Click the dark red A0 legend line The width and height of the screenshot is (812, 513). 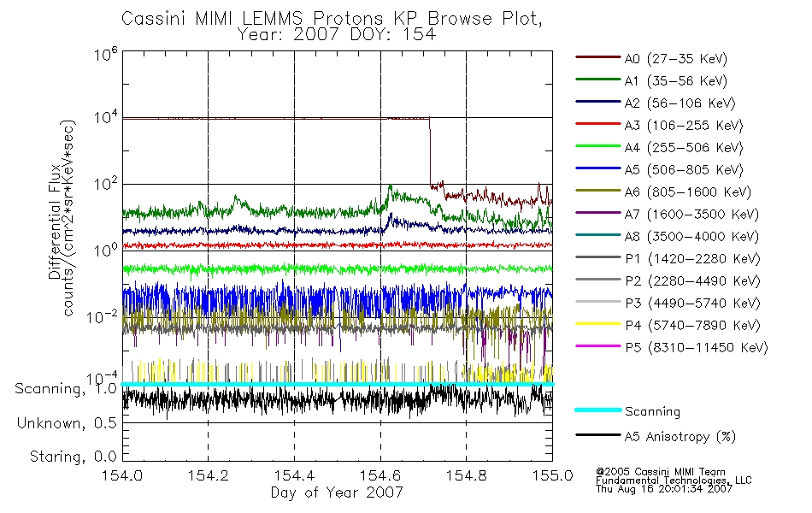tap(598, 57)
